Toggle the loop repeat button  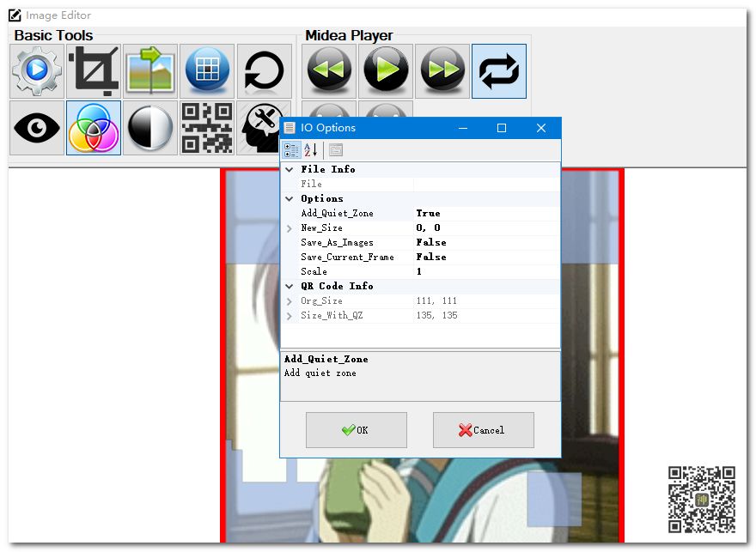pos(499,71)
